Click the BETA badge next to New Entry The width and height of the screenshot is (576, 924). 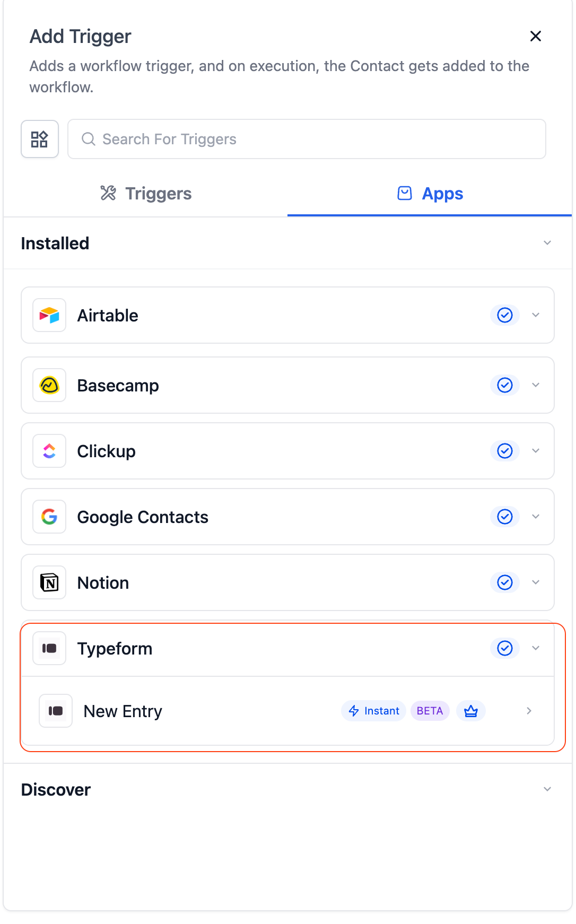tap(430, 711)
